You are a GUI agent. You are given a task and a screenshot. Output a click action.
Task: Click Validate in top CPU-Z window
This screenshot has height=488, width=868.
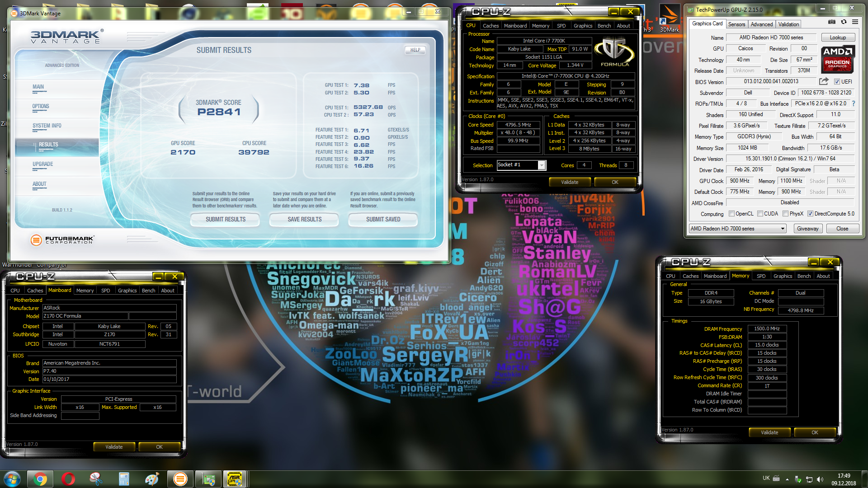570,182
